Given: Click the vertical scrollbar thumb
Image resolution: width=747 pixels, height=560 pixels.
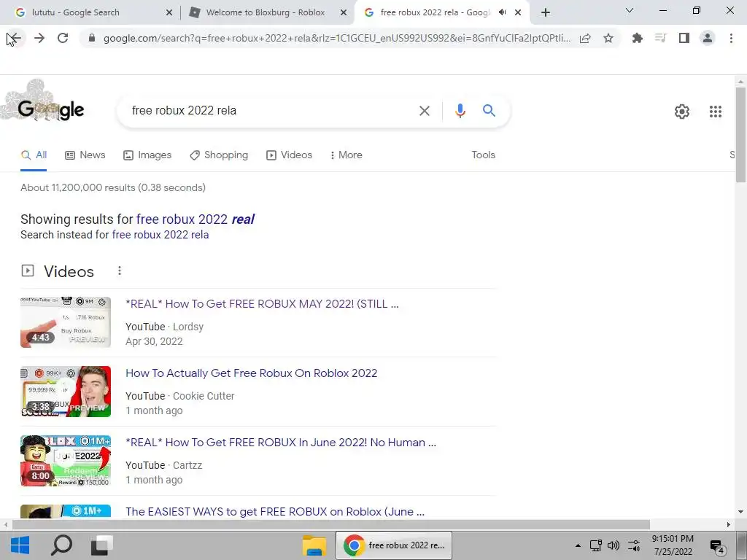Looking at the screenshot, I should tap(740, 134).
